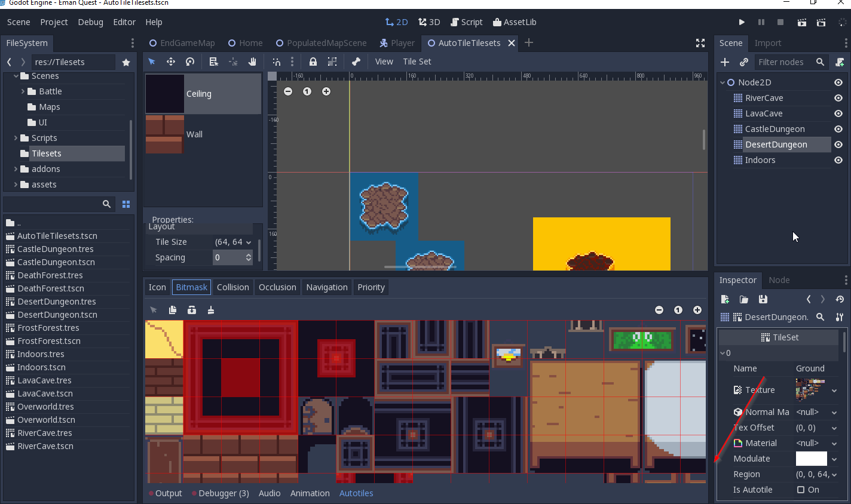Instance a scene with the link icon
This screenshot has width=851, height=504.
744,62
